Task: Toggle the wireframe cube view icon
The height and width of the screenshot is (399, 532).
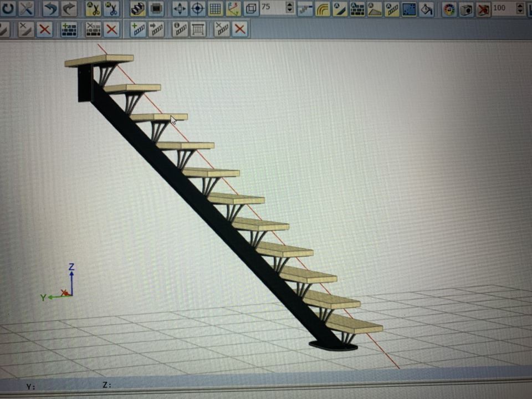Action: click(x=251, y=9)
